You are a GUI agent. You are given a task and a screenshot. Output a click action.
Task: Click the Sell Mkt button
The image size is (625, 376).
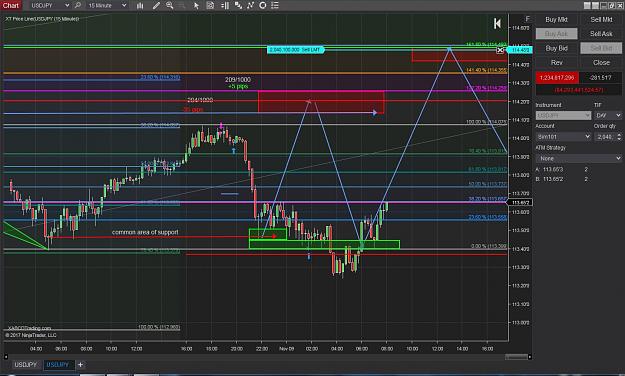[601, 20]
